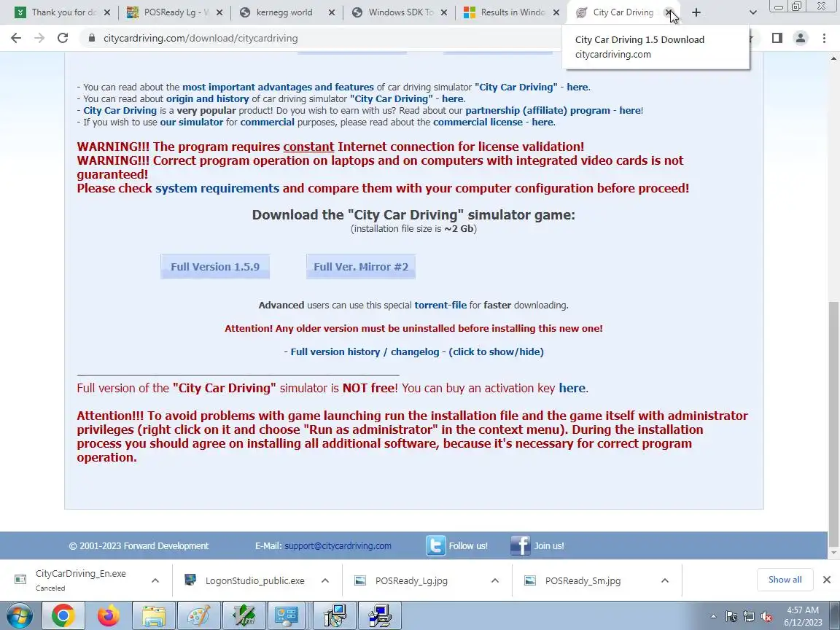Switch to Chrome in taskbar
The width and height of the screenshot is (840, 630).
(x=63, y=616)
